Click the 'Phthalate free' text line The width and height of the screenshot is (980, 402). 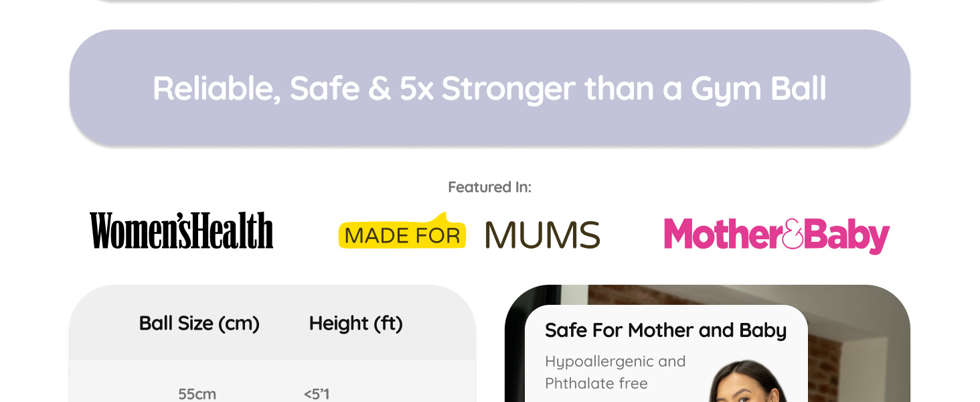pyautogui.click(x=596, y=383)
